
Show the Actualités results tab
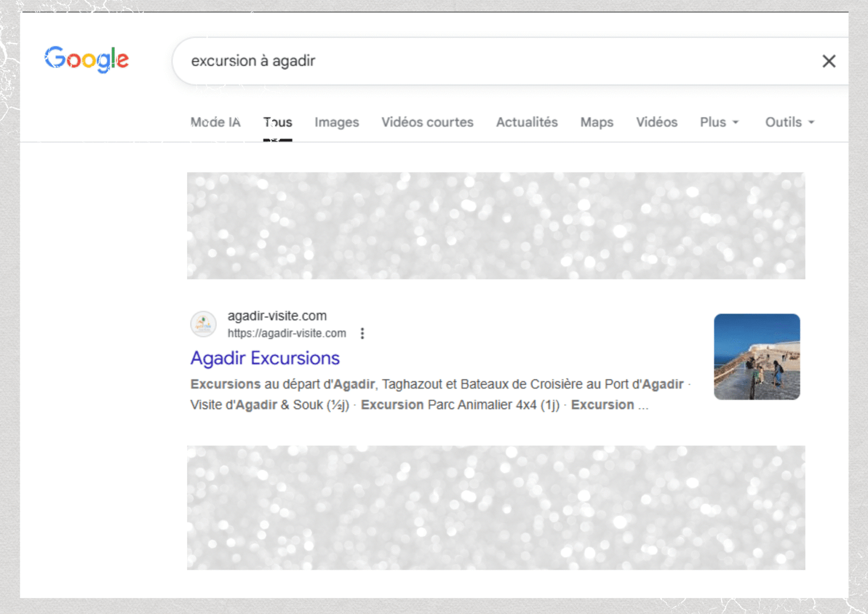click(x=527, y=122)
